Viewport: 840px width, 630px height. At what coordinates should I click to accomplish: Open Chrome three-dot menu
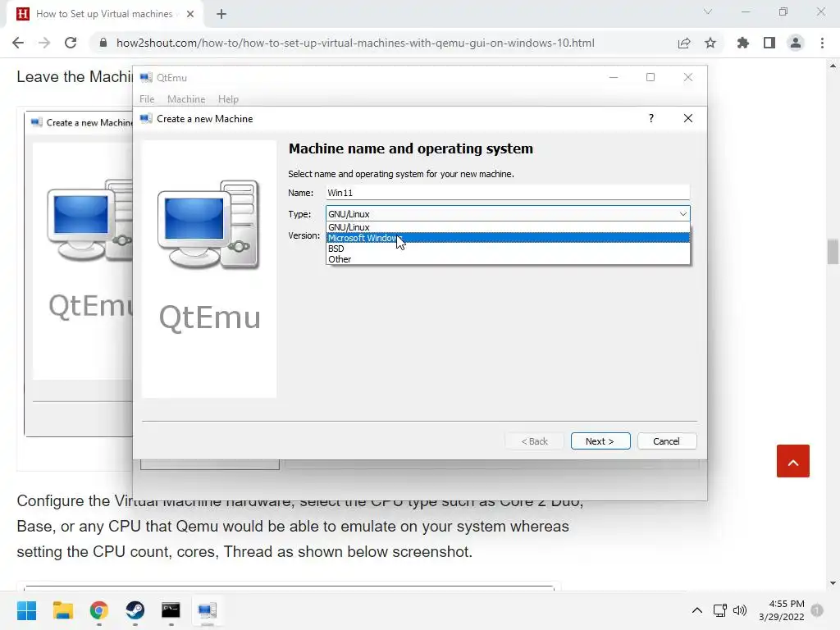click(x=822, y=43)
